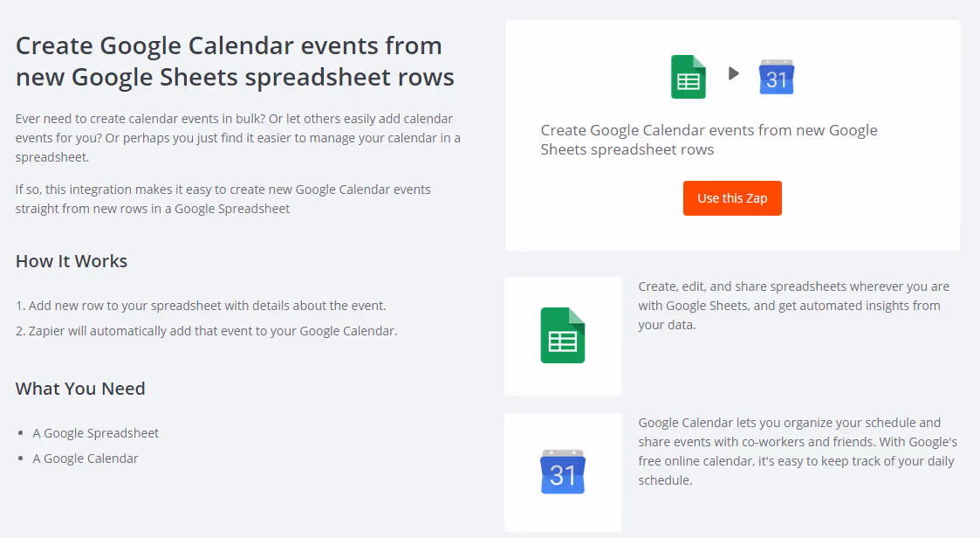Click the play arrow between the app icons
This screenshot has height=538, width=980.
tap(734, 74)
